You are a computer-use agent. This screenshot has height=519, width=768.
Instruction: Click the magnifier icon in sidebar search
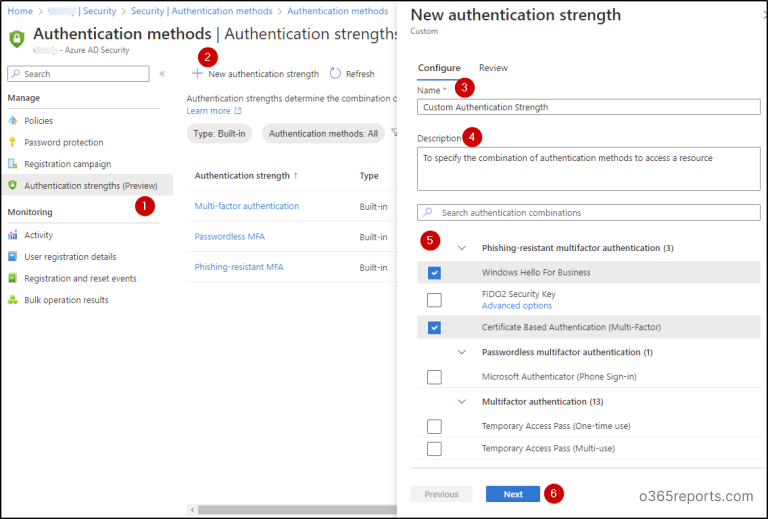[16, 73]
